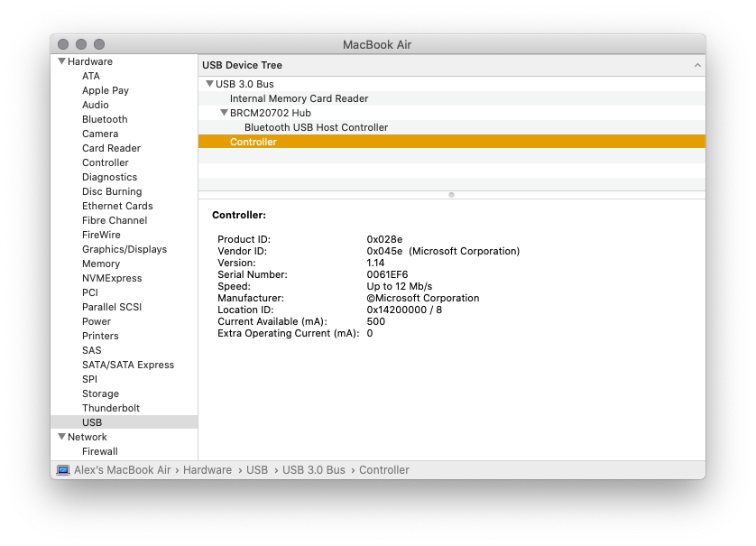Click the Vendor ID value 0x045e
756x546 pixels.
pos(384,251)
